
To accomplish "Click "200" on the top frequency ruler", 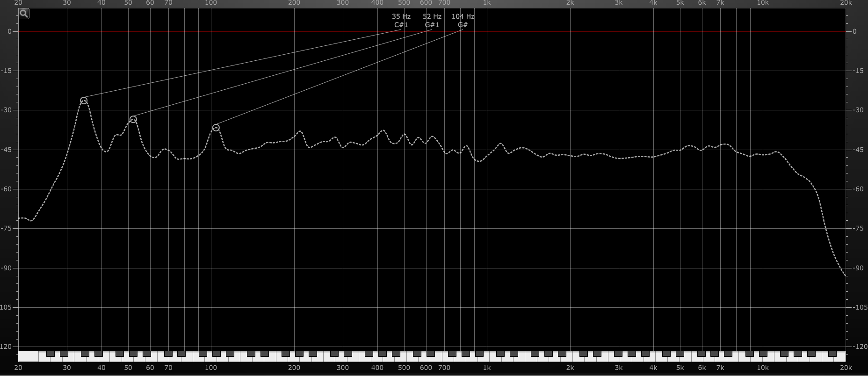I will [x=294, y=3].
